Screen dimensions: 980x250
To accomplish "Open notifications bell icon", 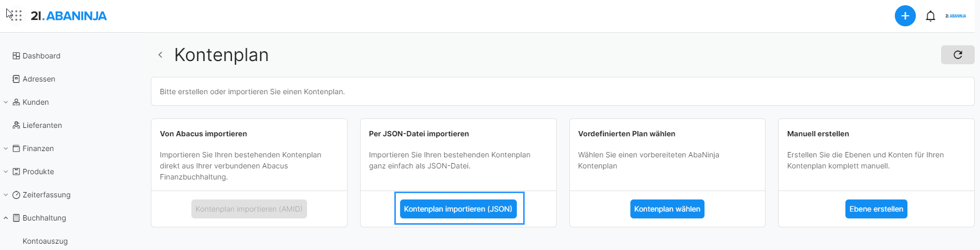I will click(930, 16).
